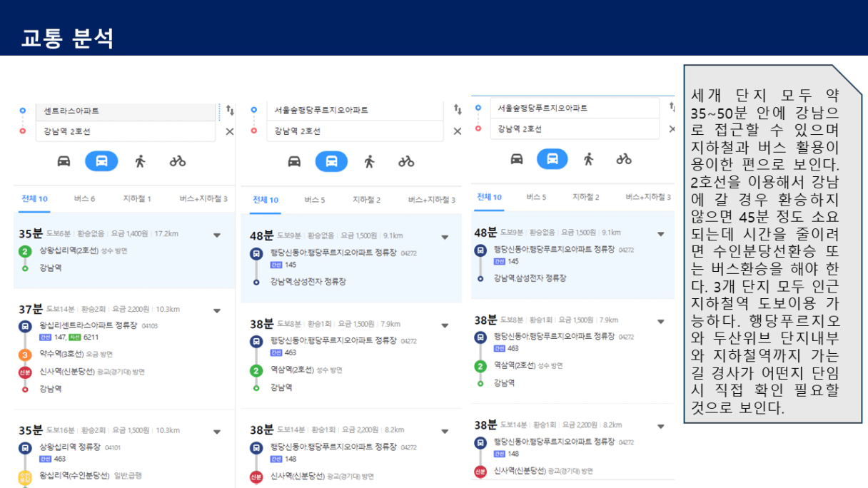Click 서울숲행당푸르지오아파트 origin field in right panel
Image resolution: width=868 pixels, height=488 pixels.
[x=574, y=108]
